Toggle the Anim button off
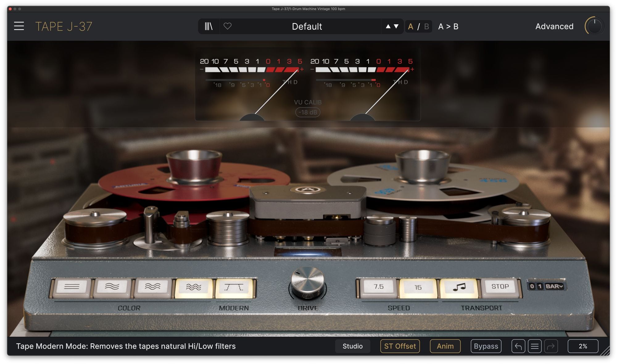This screenshot has width=617, height=364. [x=445, y=346]
